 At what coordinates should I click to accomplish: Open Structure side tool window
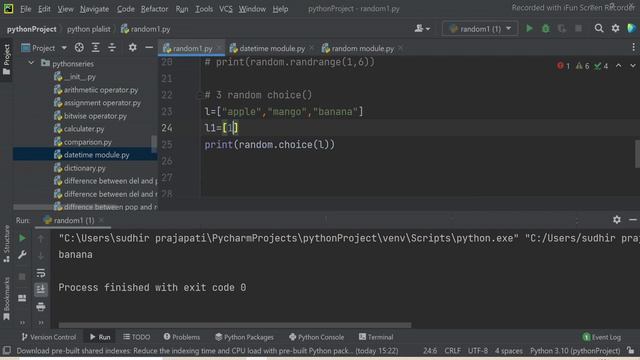pyautogui.click(x=7, y=244)
